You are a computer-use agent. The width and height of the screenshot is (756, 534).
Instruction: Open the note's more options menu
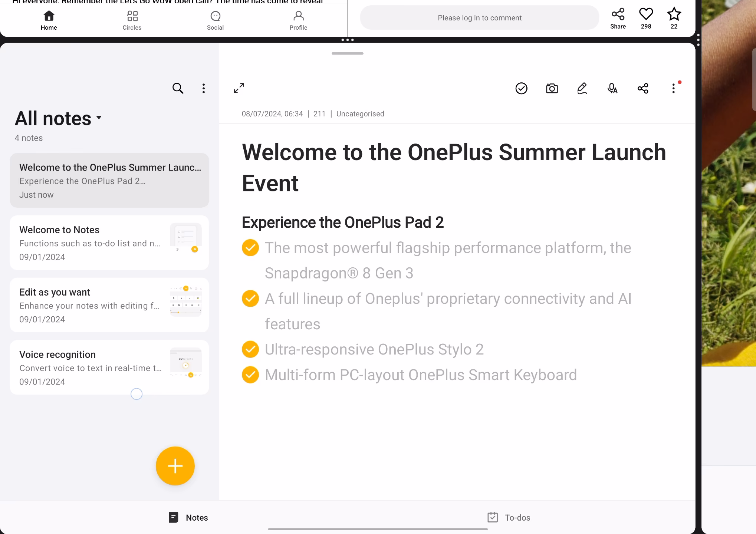coord(673,88)
